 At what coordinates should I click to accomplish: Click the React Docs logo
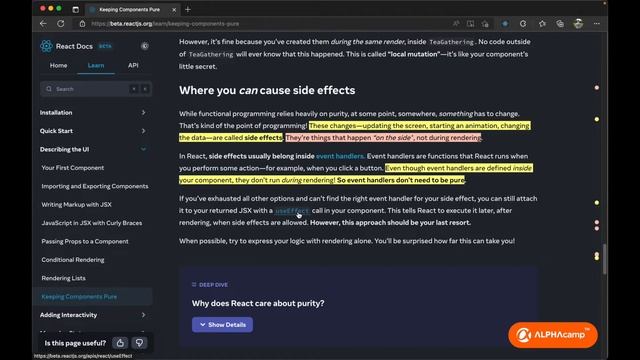pyautogui.click(x=46, y=46)
